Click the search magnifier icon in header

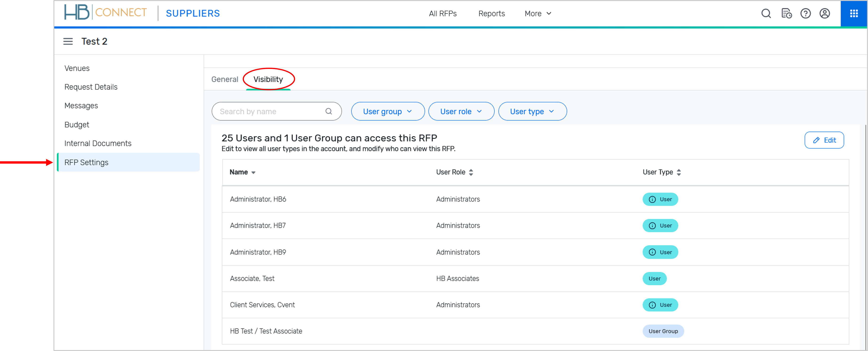click(766, 13)
